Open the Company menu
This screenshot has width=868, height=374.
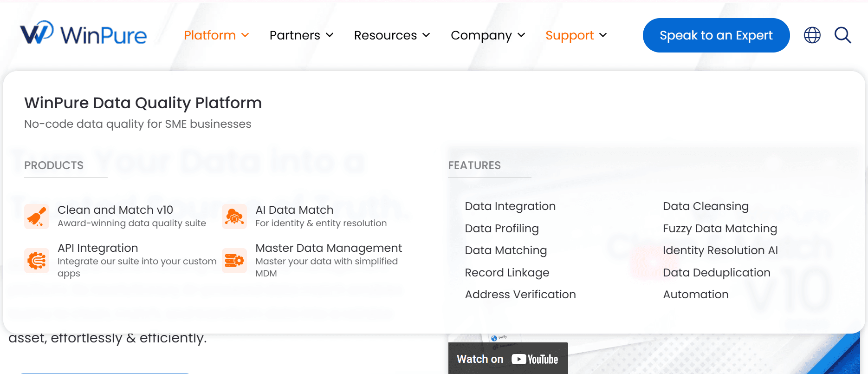tap(481, 36)
